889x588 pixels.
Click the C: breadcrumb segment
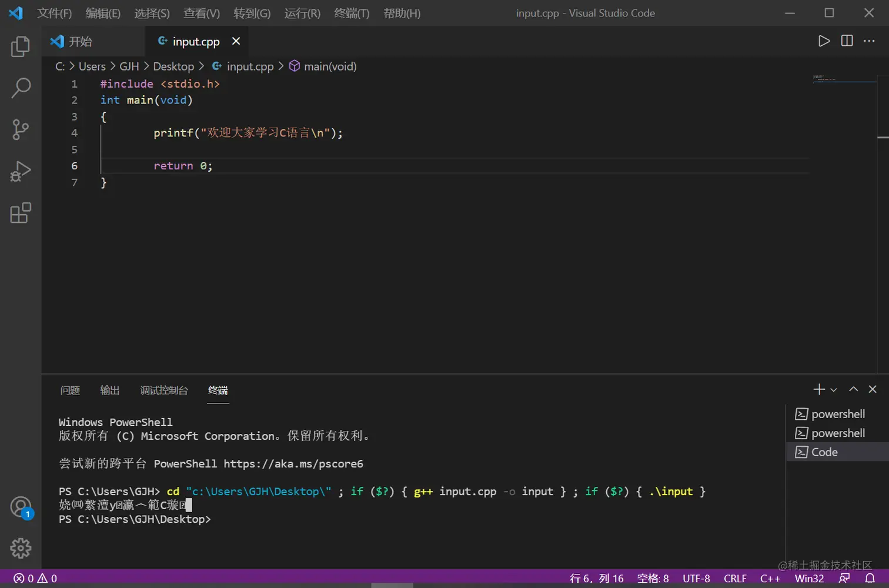click(x=60, y=66)
